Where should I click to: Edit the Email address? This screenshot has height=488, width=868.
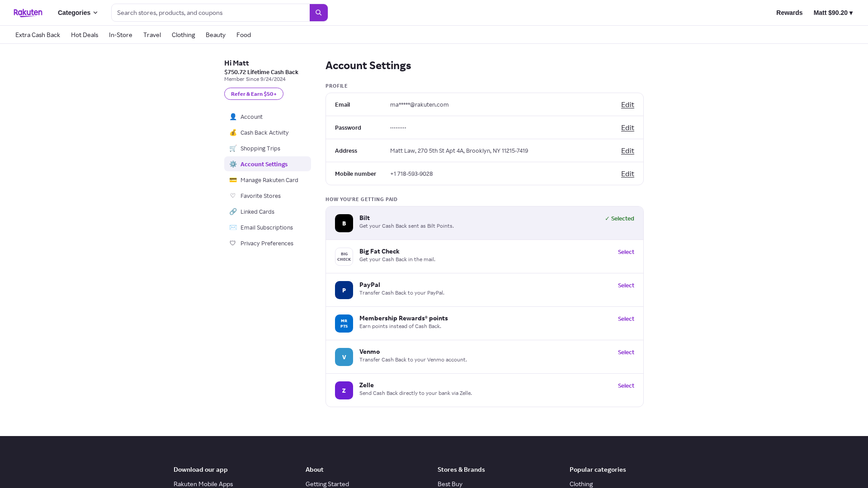coord(627,104)
